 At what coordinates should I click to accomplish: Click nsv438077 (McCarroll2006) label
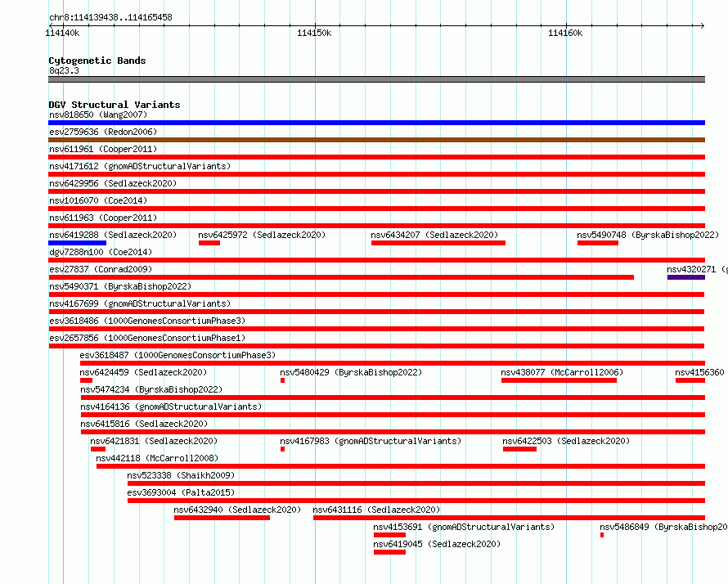pos(562,372)
